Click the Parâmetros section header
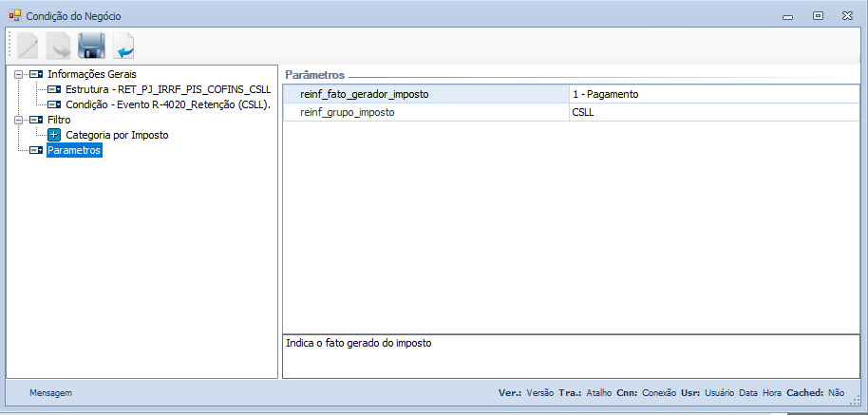The image size is (868, 415). [314, 75]
